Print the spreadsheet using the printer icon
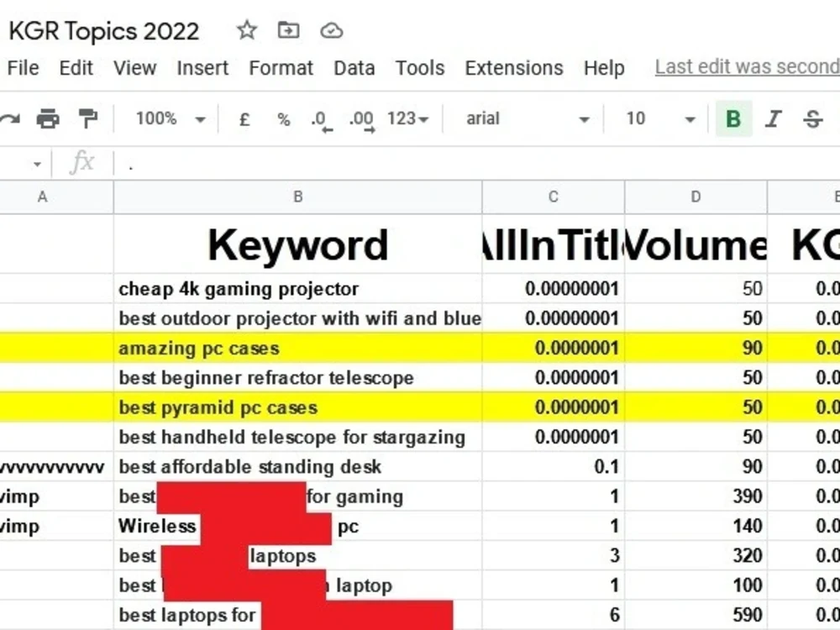Viewport: 840px width, 630px height. [x=48, y=118]
